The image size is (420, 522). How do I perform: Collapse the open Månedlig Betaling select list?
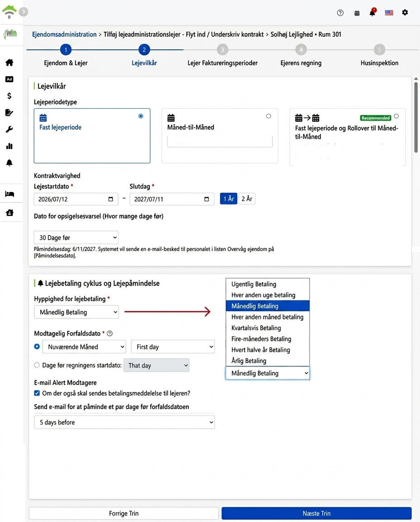click(267, 373)
